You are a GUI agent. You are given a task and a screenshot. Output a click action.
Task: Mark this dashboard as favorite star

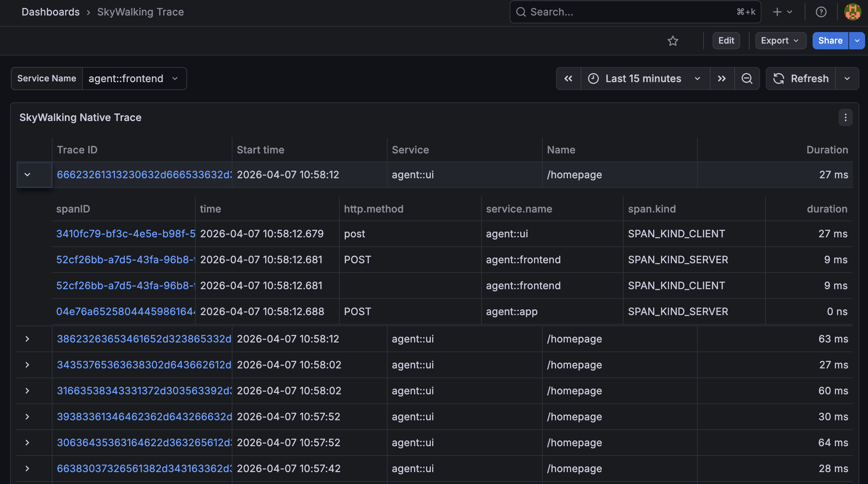(x=673, y=41)
